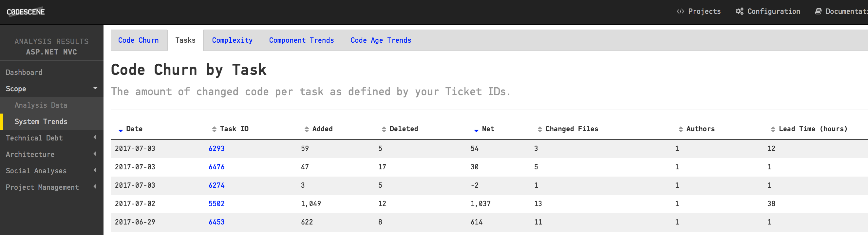Click the Configuration gears icon
Viewport: 868px width, 235px height.
739,11
